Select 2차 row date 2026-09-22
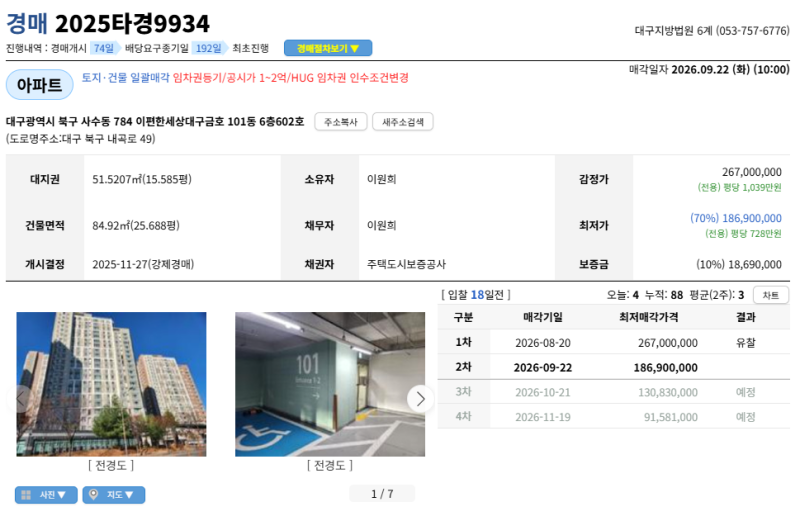 click(x=543, y=367)
